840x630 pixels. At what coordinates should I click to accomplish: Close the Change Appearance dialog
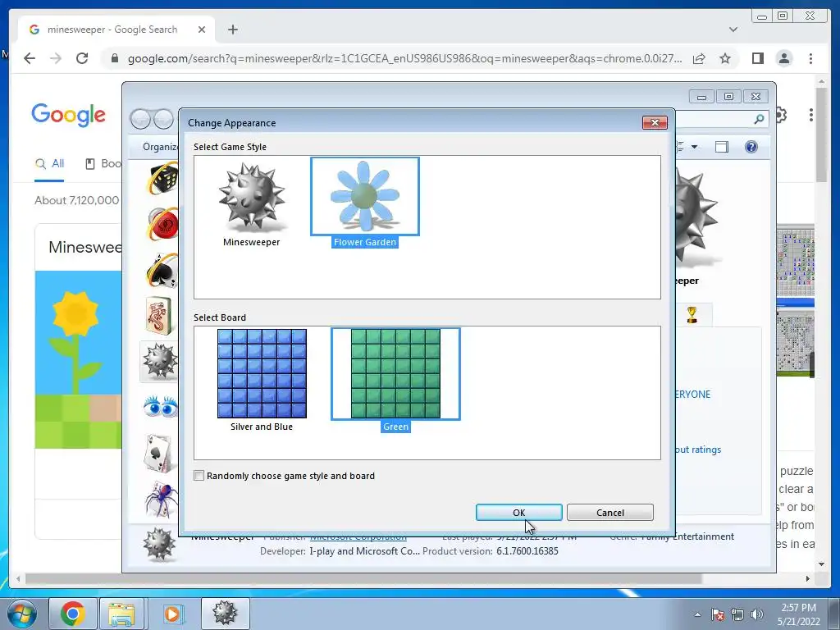tap(655, 123)
